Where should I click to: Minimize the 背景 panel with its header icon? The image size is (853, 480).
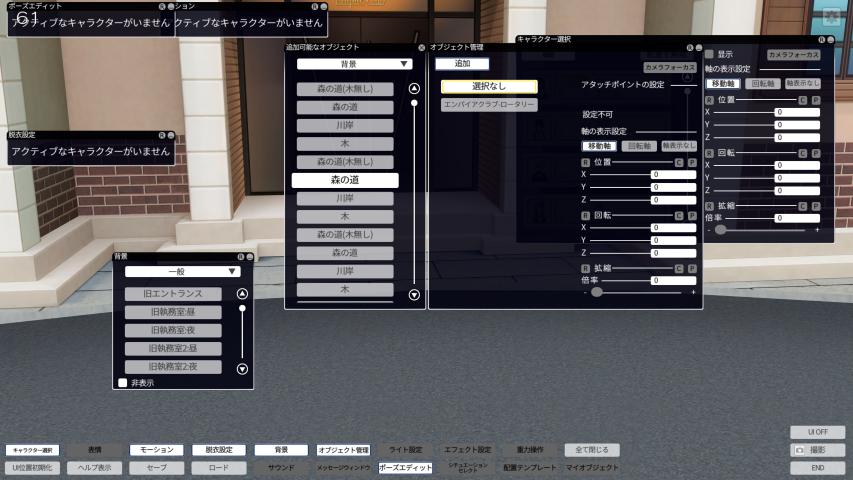coord(249,257)
